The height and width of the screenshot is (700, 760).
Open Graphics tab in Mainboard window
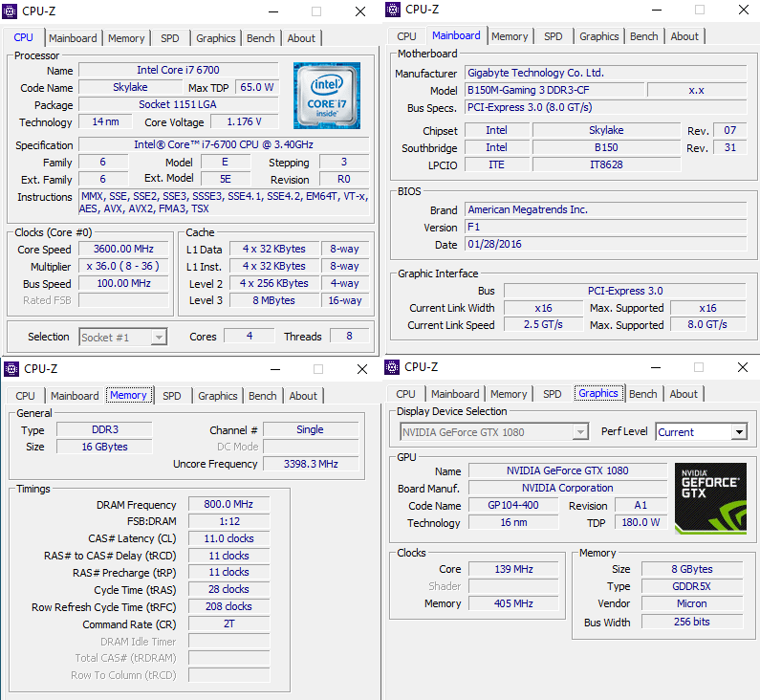599,36
